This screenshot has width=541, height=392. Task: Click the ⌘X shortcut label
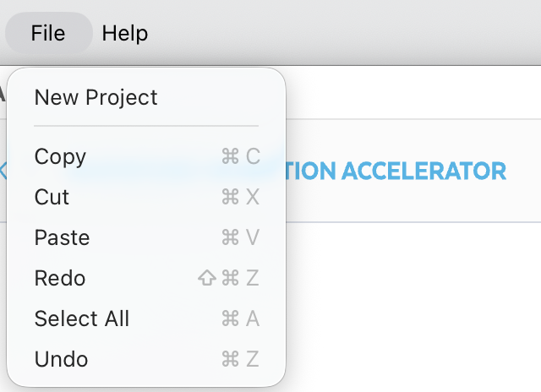(240, 197)
